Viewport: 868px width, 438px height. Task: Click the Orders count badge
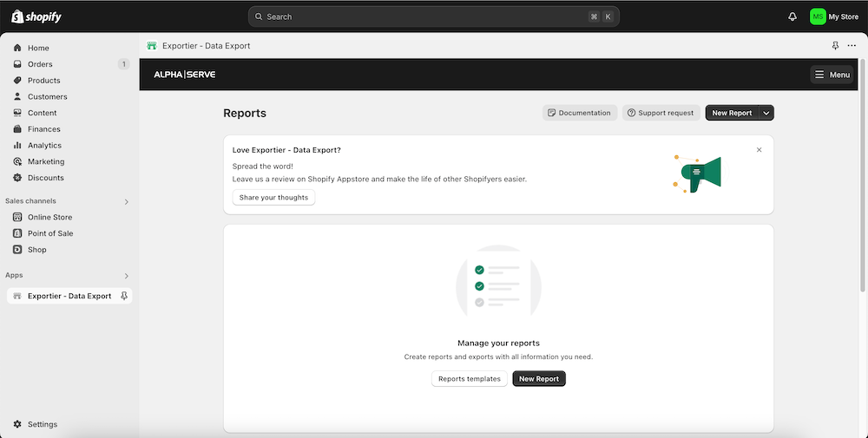pyautogui.click(x=123, y=64)
